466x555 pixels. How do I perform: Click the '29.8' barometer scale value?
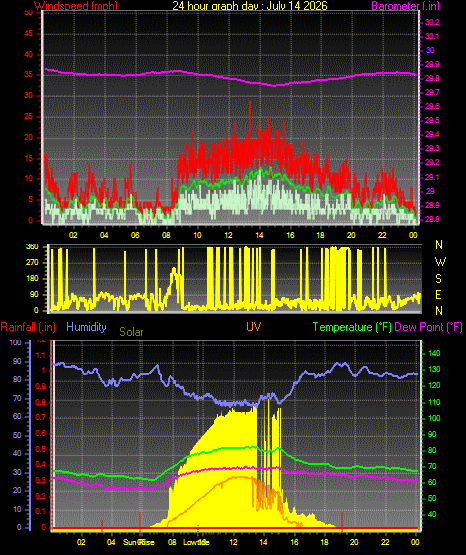pyautogui.click(x=432, y=79)
